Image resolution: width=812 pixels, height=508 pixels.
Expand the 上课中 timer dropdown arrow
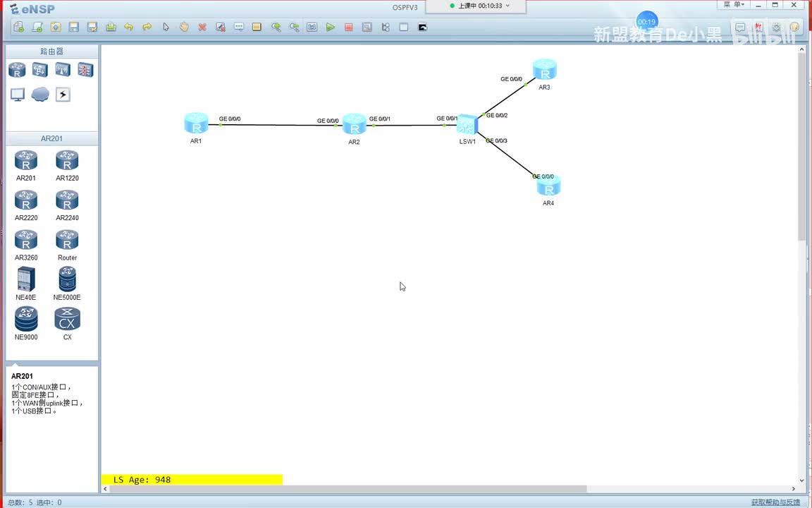[508, 6]
